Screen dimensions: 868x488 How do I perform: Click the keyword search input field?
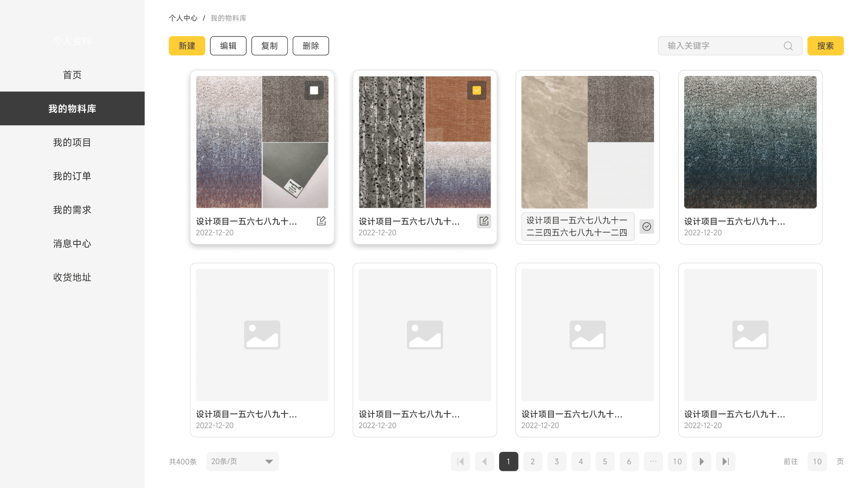click(x=721, y=46)
